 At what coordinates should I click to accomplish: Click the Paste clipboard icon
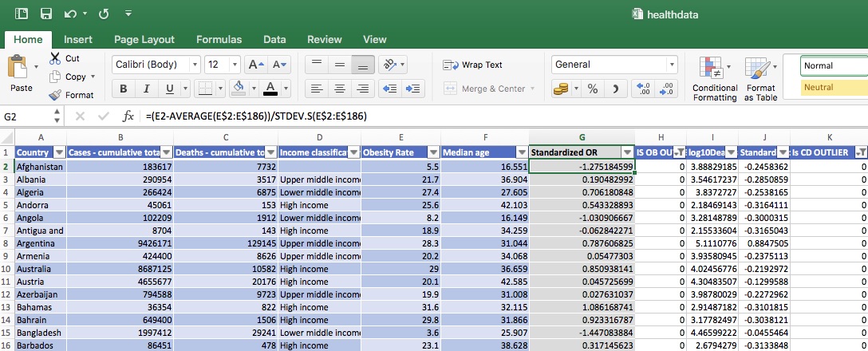[18, 69]
